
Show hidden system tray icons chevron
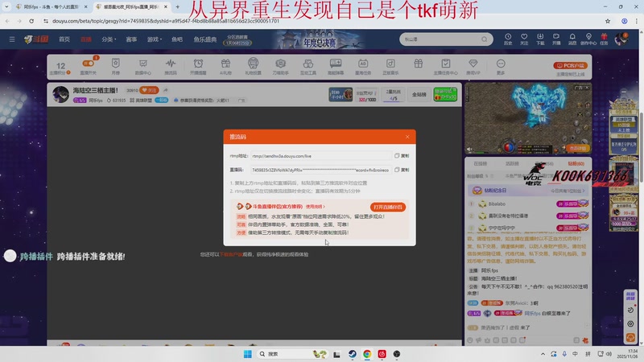(543, 354)
